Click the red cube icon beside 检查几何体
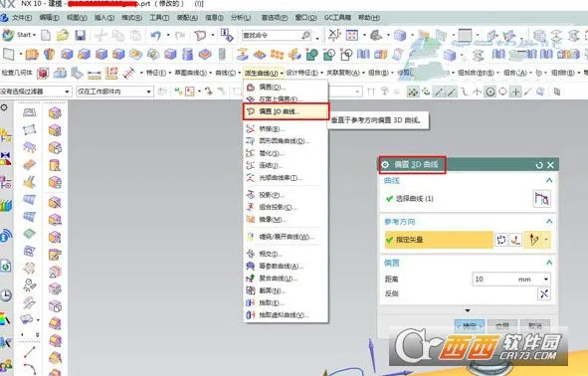Screen dimensions: 588x376 43,73
